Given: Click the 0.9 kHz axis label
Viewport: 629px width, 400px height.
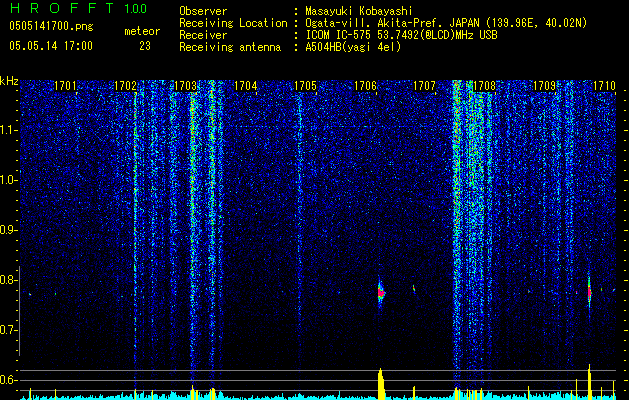Looking at the screenshot, I should [x=7, y=230].
